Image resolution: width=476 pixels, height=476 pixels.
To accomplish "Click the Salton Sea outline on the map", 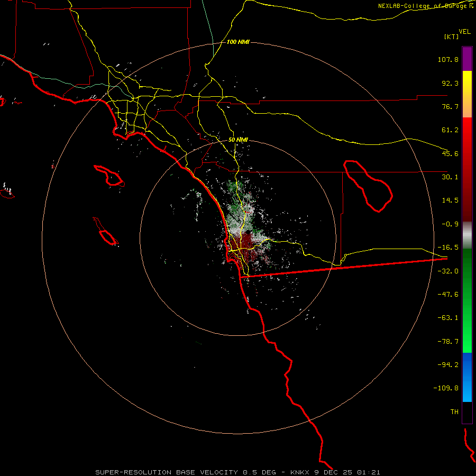I will [368, 186].
